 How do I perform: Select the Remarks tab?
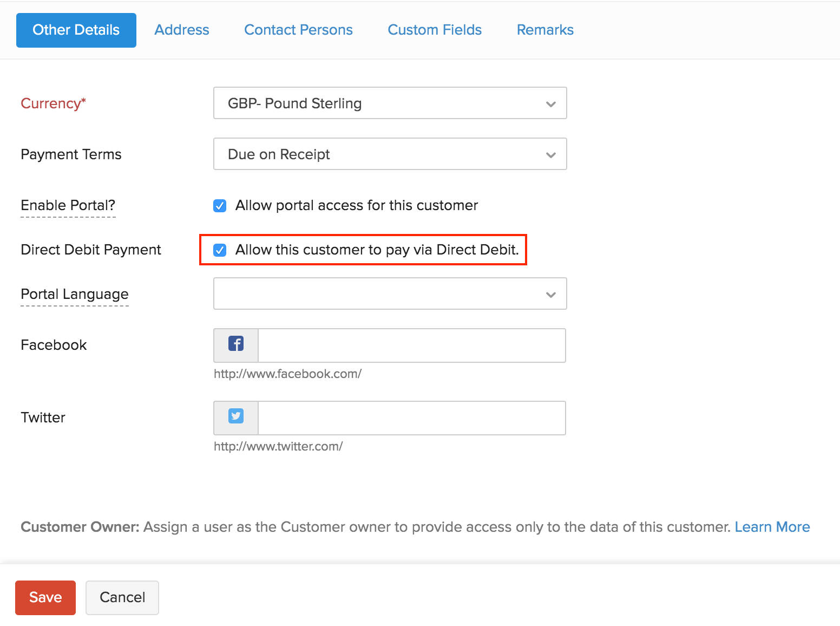tap(545, 30)
